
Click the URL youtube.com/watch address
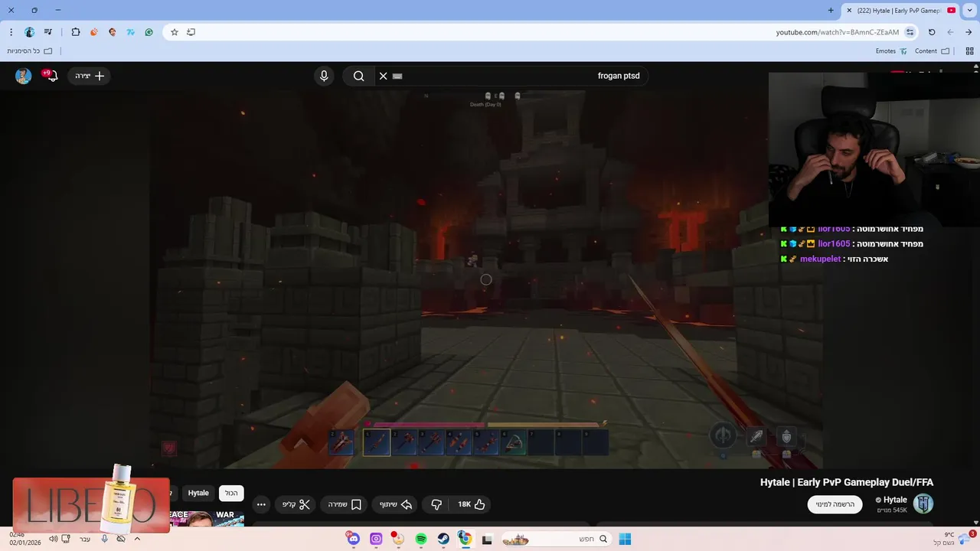click(837, 32)
